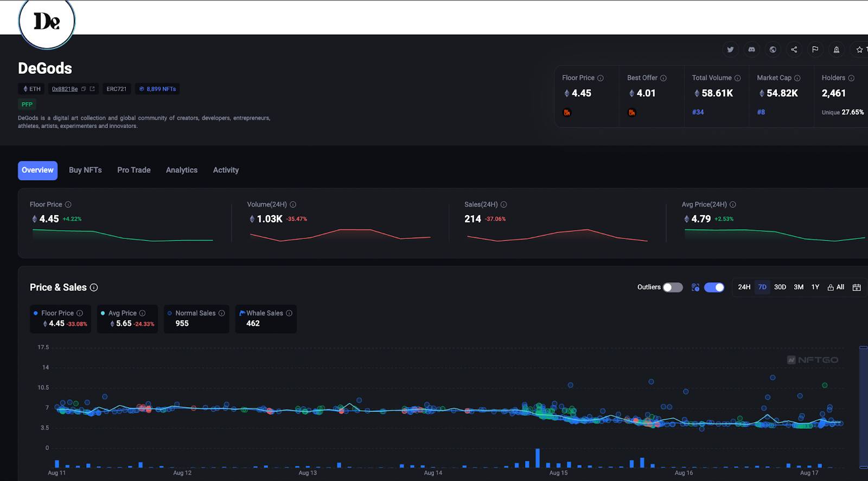Click info icon next to header Floor Price
Image resolution: width=868 pixels, height=481 pixels.
pyautogui.click(x=601, y=78)
